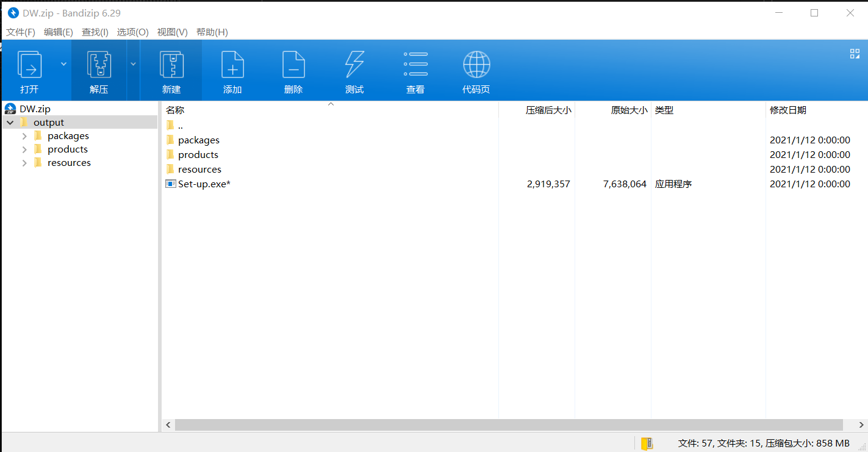868x452 pixels.
Task: Select DW.zip root in the tree
Action: (35, 109)
